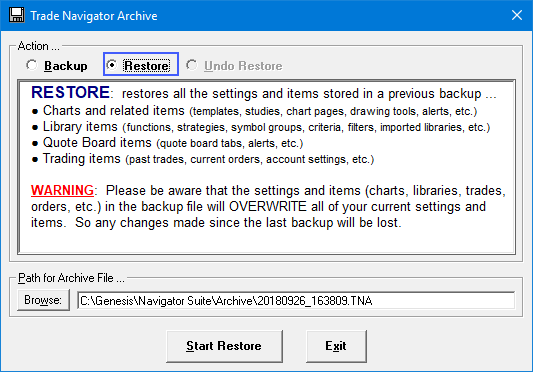Close the Trade Navigator Archive dialog
Viewport: 533px width, 372px height.
(517, 15)
